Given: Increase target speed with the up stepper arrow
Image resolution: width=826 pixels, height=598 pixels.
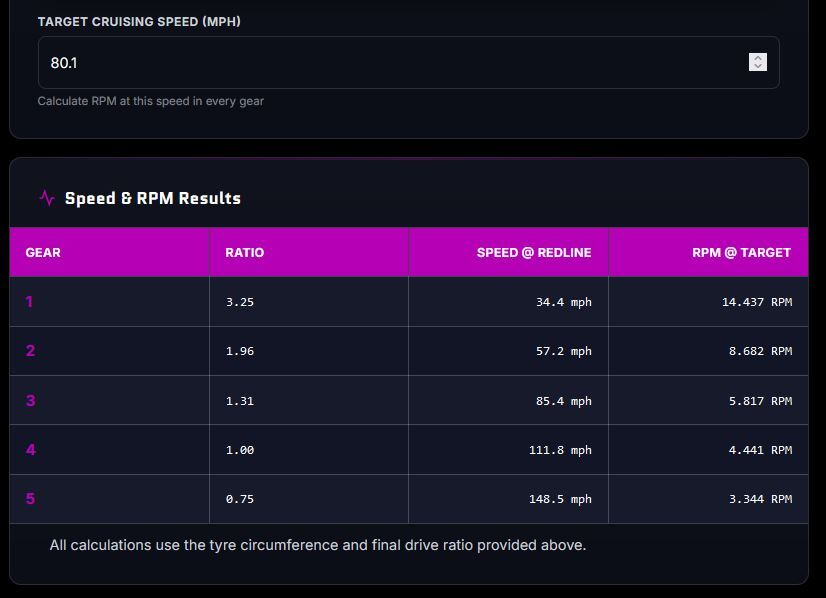Looking at the screenshot, I should [758, 58].
